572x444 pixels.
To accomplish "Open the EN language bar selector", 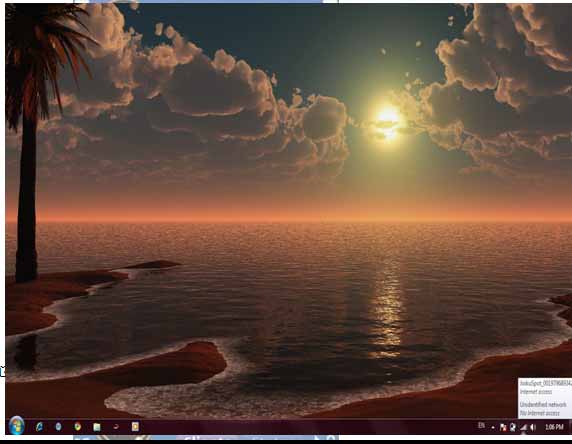I will click(482, 425).
